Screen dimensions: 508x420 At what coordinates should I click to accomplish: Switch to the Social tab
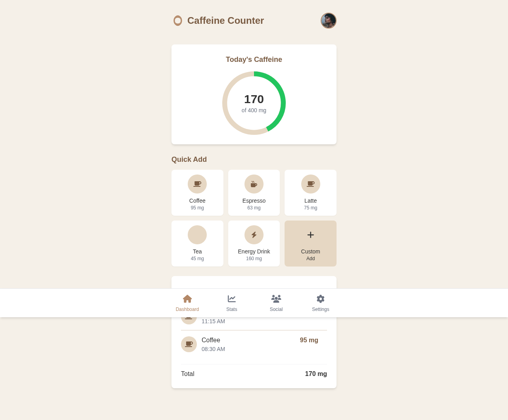click(276, 303)
